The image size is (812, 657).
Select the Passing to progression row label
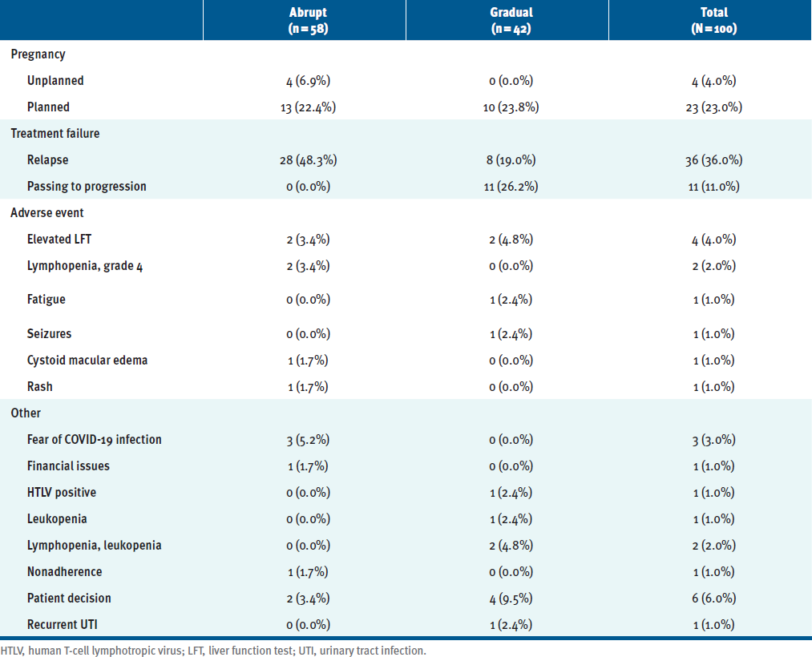tap(87, 187)
